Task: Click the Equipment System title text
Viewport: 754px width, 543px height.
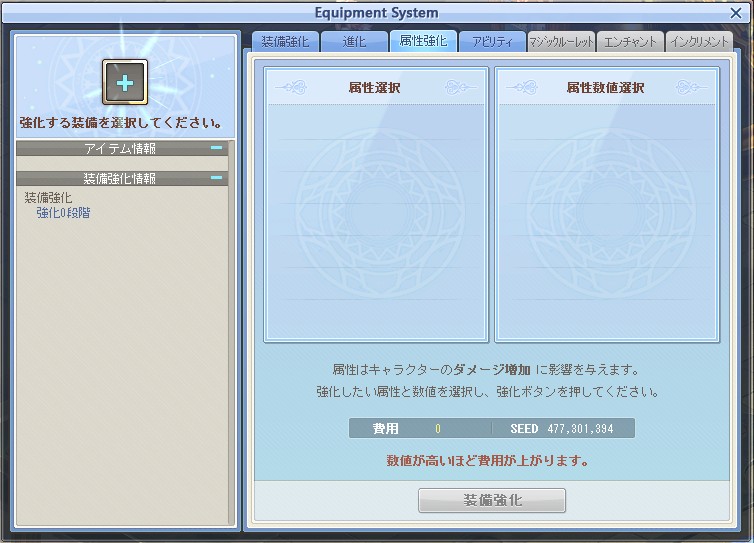Action: coord(377,13)
